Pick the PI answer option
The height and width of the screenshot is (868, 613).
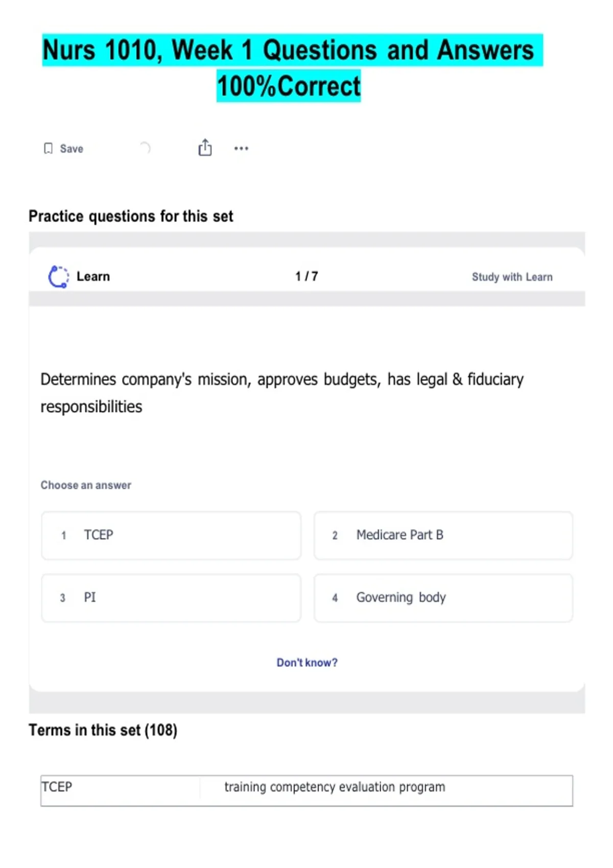(x=171, y=598)
